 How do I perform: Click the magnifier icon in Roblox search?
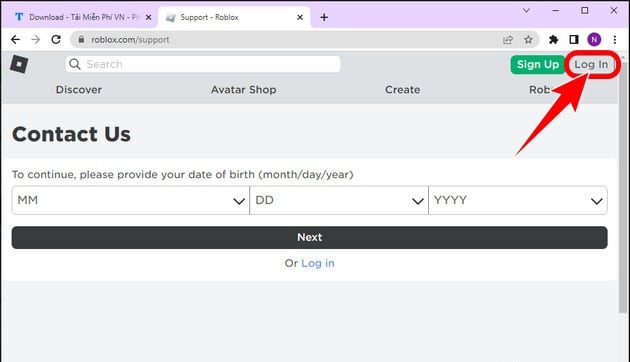[75, 64]
